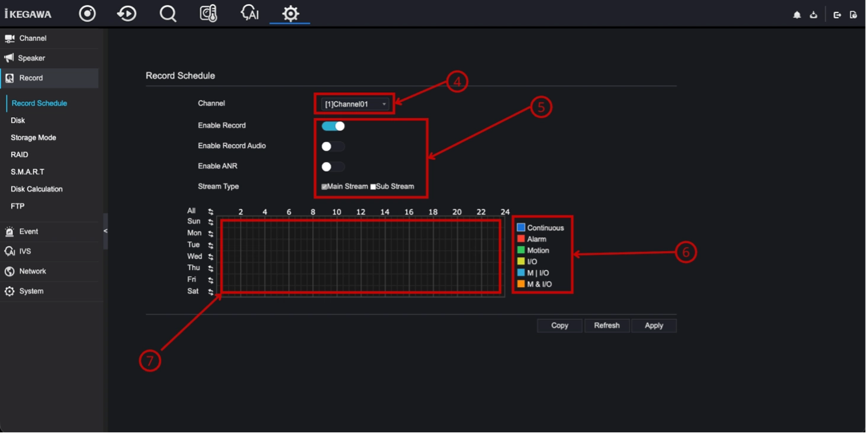Viewport: 868px width, 434px height.
Task: Click the copy-row arrows icon beside All
Action: tap(211, 212)
